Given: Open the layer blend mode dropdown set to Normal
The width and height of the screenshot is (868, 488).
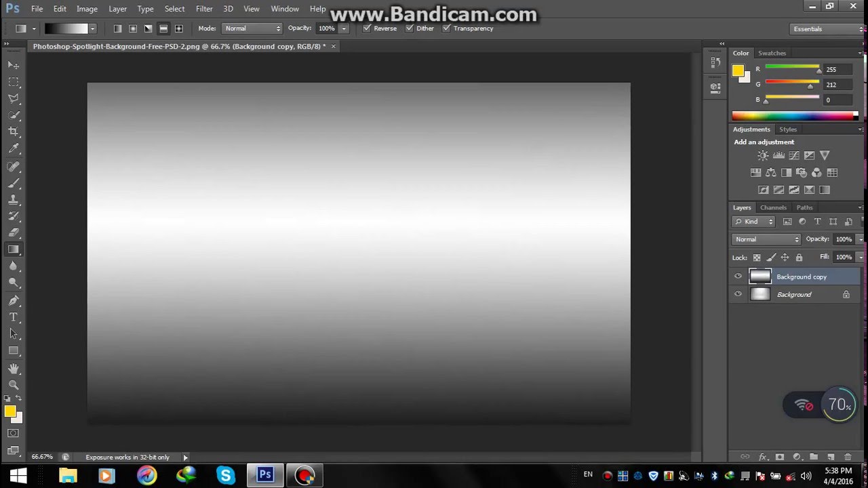Looking at the screenshot, I should [x=765, y=239].
